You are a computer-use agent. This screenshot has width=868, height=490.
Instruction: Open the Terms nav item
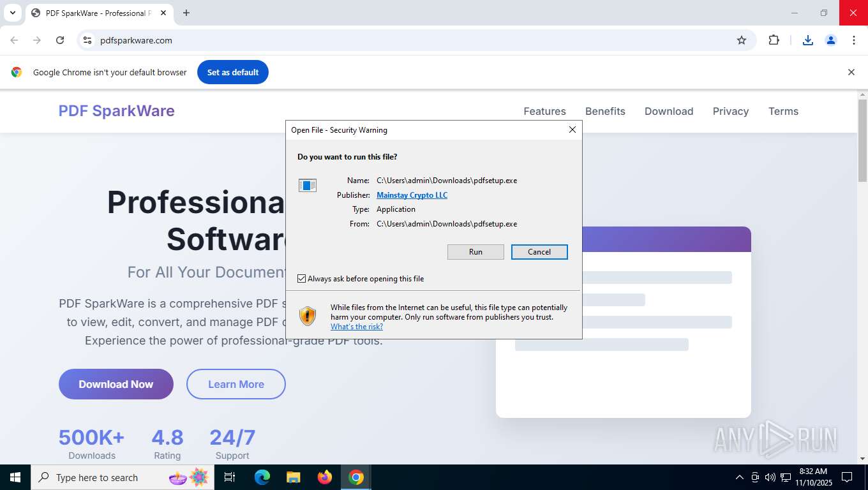(x=783, y=111)
